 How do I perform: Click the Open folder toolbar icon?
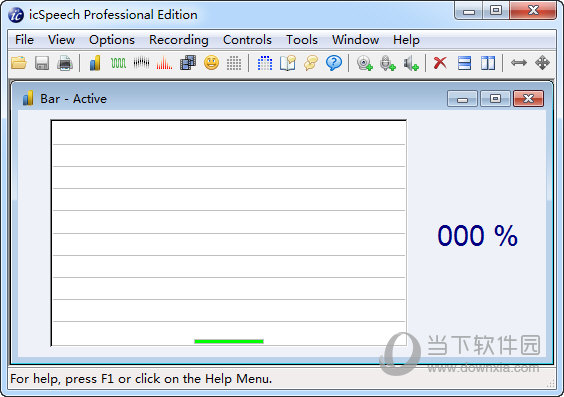click(x=19, y=63)
